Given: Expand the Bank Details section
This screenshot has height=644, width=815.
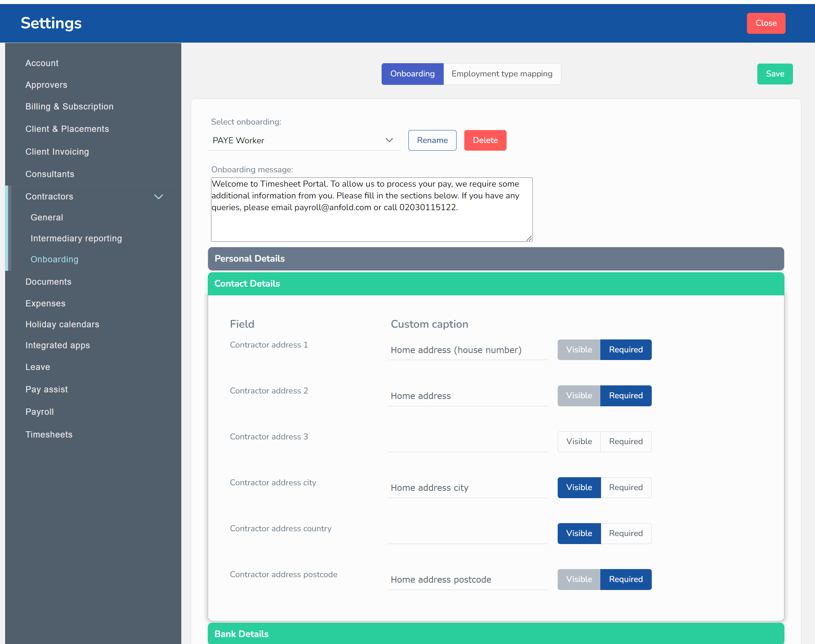Looking at the screenshot, I should pyautogui.click(x=496, y=634).
